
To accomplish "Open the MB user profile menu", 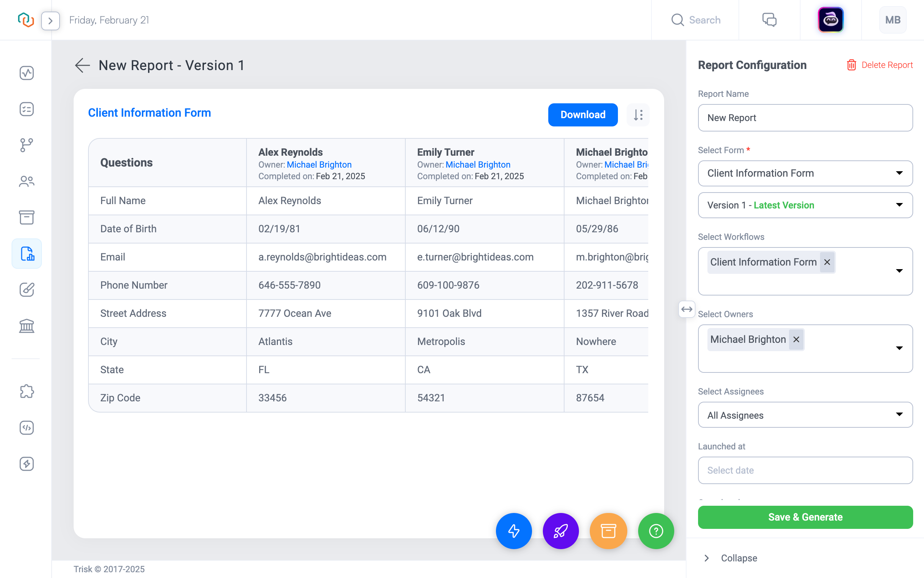I will pos(893,20).
